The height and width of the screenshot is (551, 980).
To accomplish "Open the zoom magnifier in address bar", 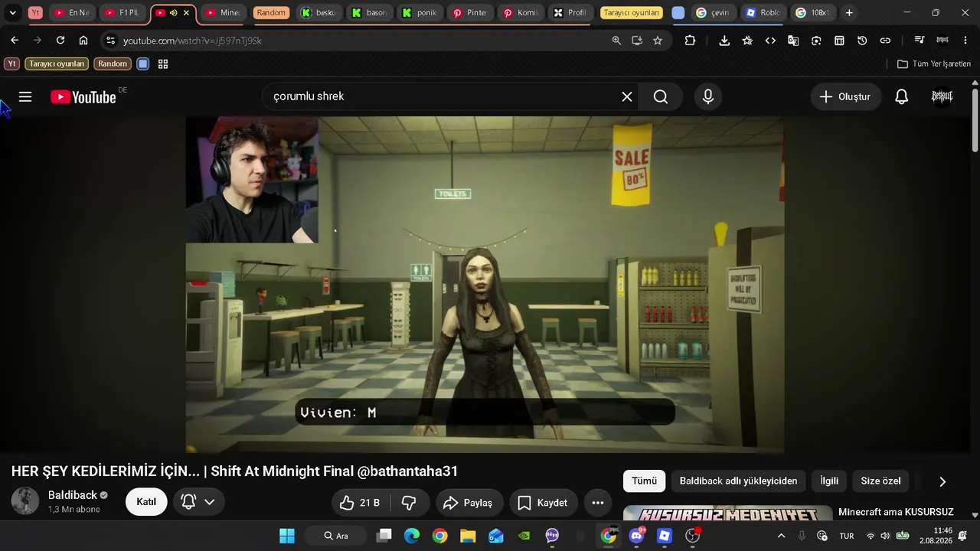I will point(616,41).
